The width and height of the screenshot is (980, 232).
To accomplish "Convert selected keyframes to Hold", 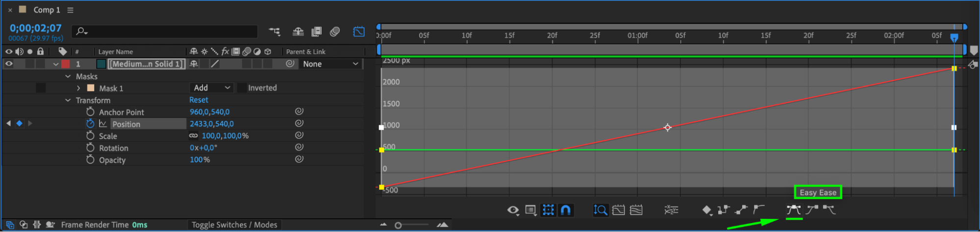I will tap(724, 210).
